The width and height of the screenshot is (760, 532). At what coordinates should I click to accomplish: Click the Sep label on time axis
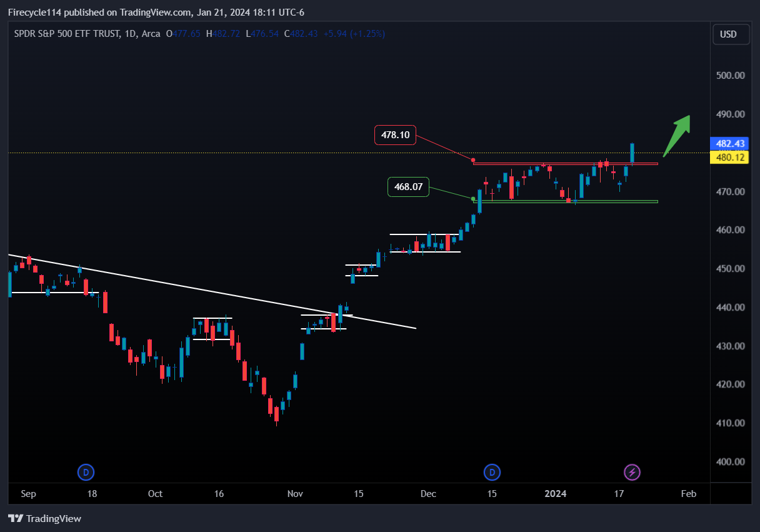coord(28,494)
